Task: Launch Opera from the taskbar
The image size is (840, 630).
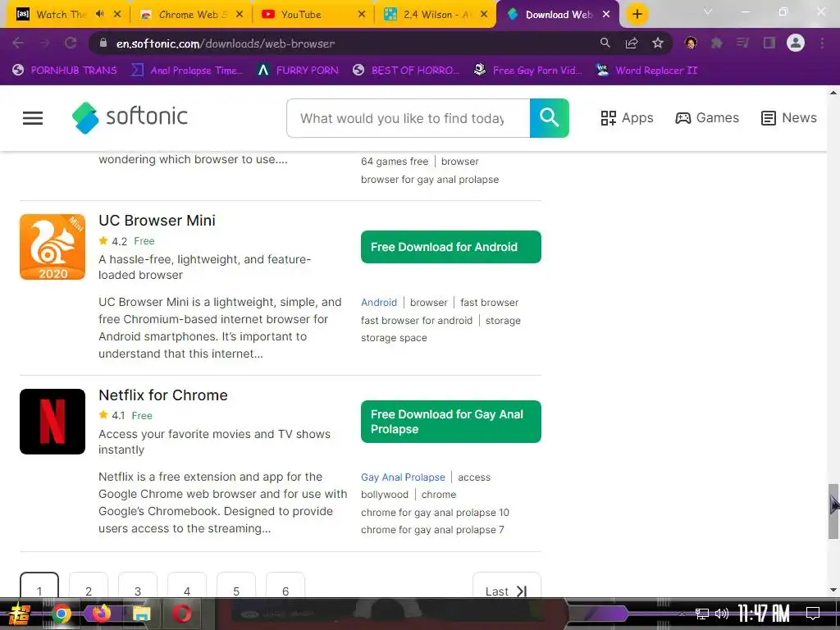Action: (181, 614)
